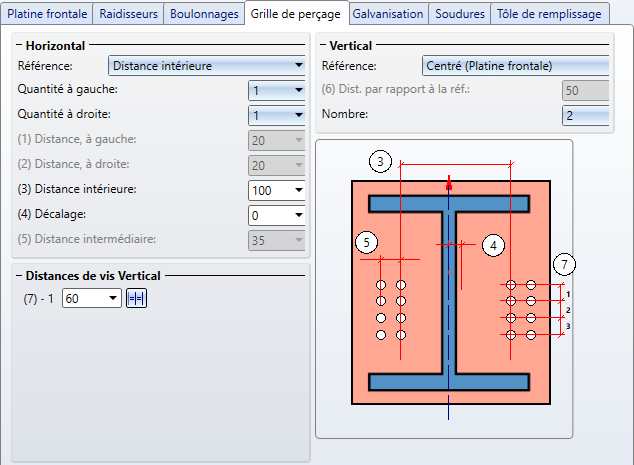Click the Nombre input field

pos(584,116)
